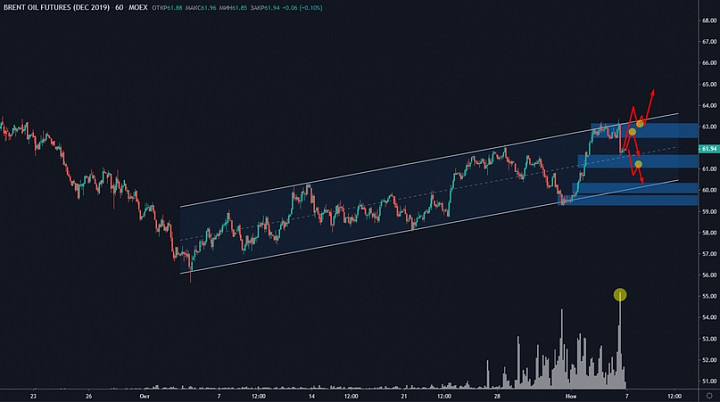Click the Ноя month label on time axis
720x402 pixels.
(x=571, y=396)
